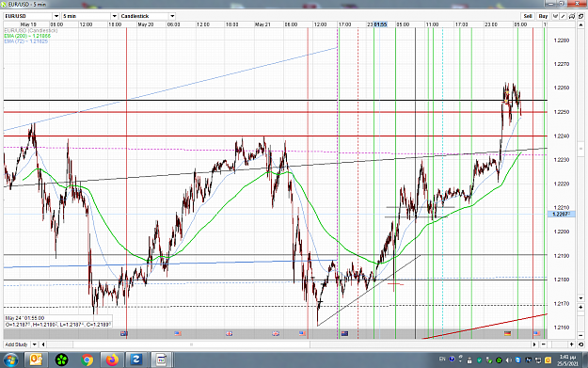Click the EN language indicator in tray
Image resolution: width=588 pixels, height=368 pixels.
[x=442, y=359]
